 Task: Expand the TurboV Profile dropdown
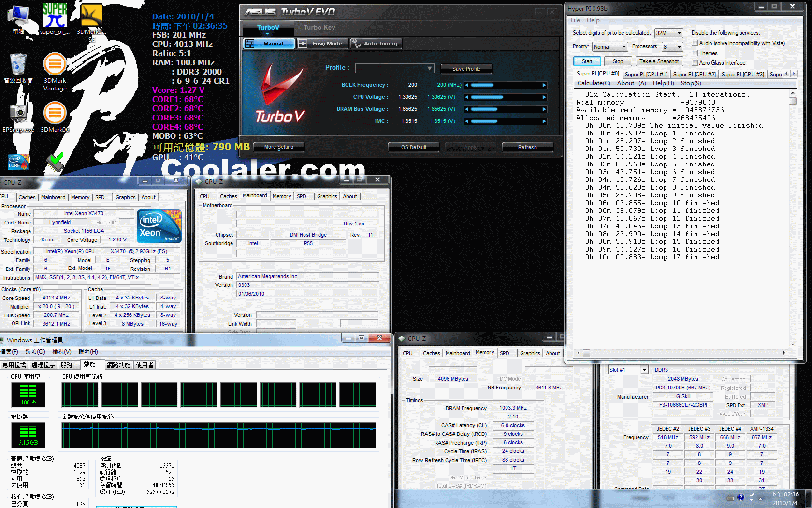(429, 68)
